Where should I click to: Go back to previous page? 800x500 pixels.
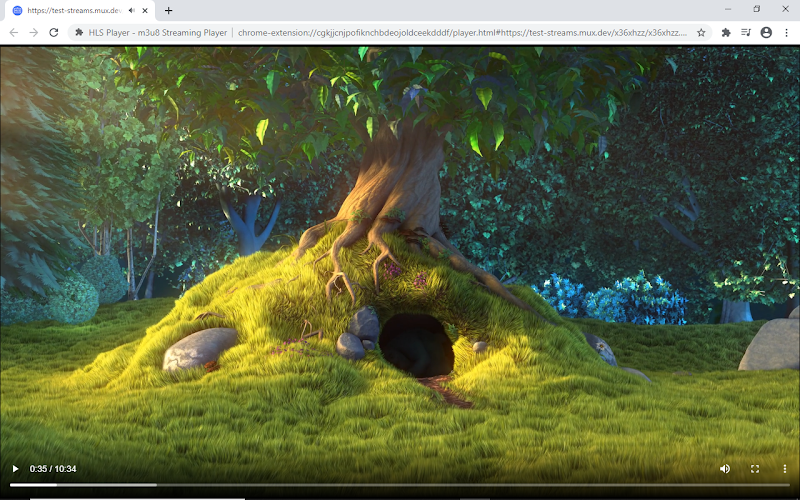coord(14,33)
